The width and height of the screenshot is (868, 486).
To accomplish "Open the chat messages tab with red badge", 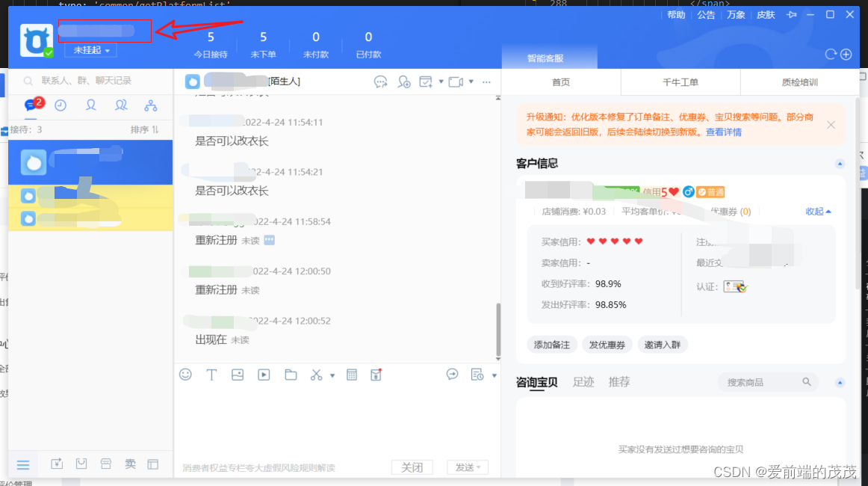I will pos(33,105).
